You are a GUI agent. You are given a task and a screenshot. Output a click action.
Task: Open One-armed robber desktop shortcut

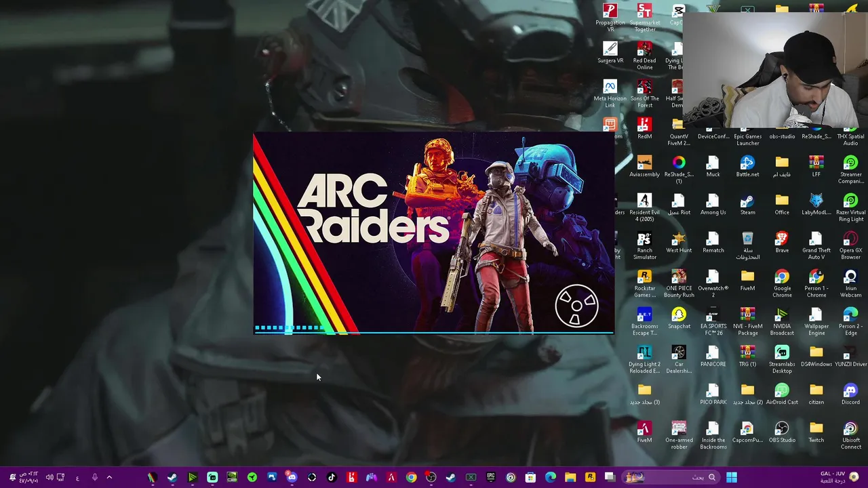tap(679, 434)
